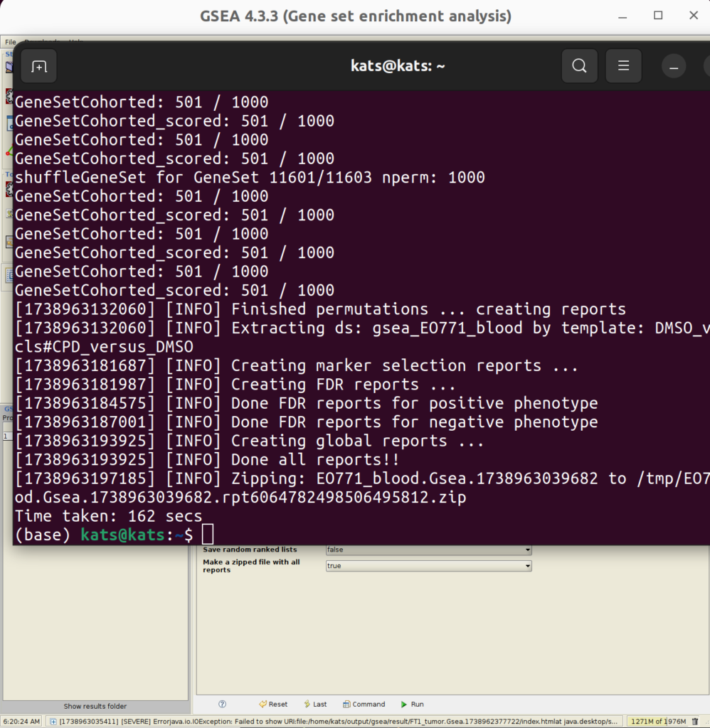Click the terminal prompt input cursor
The image size is (710, 728).
click(208, 535)
